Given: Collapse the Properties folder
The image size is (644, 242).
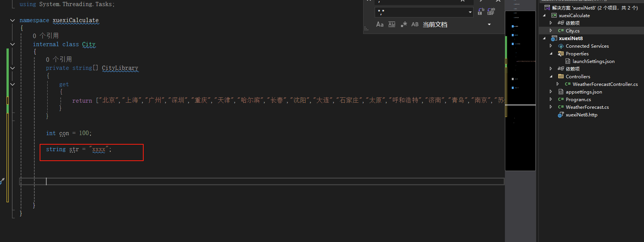Looking at the screenshot, I should [551, 53].
